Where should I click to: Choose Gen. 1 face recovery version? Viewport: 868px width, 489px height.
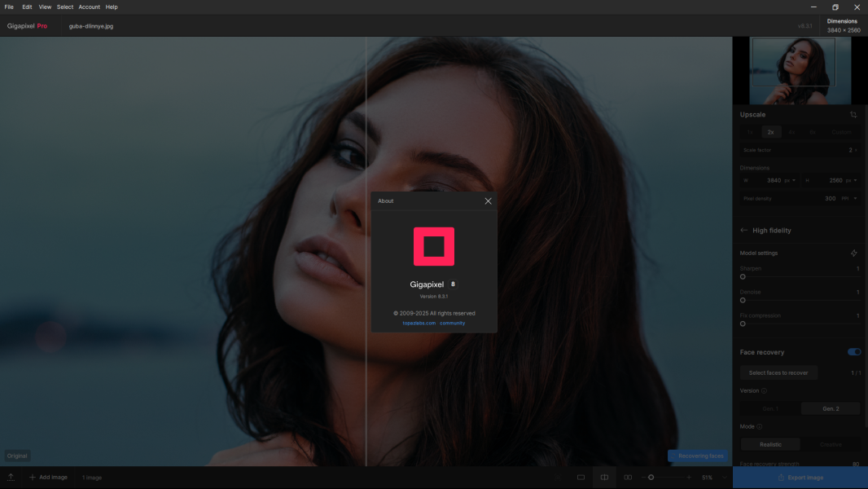coord(770,408)
